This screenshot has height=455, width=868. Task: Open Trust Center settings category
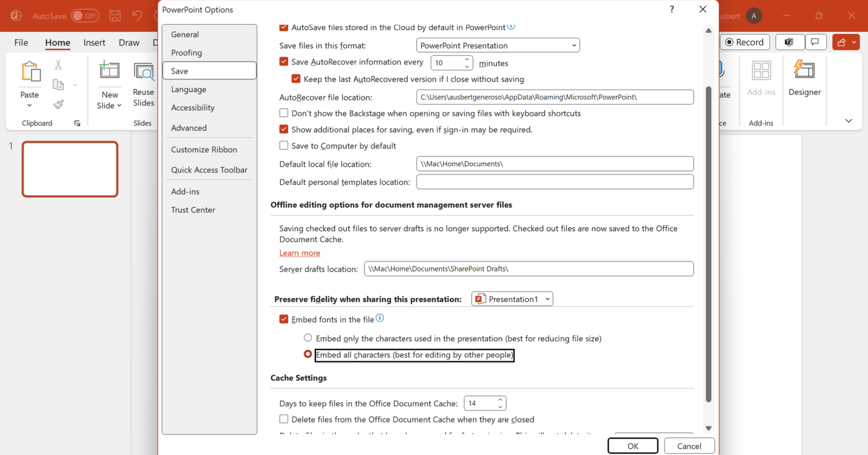(193, 209)
